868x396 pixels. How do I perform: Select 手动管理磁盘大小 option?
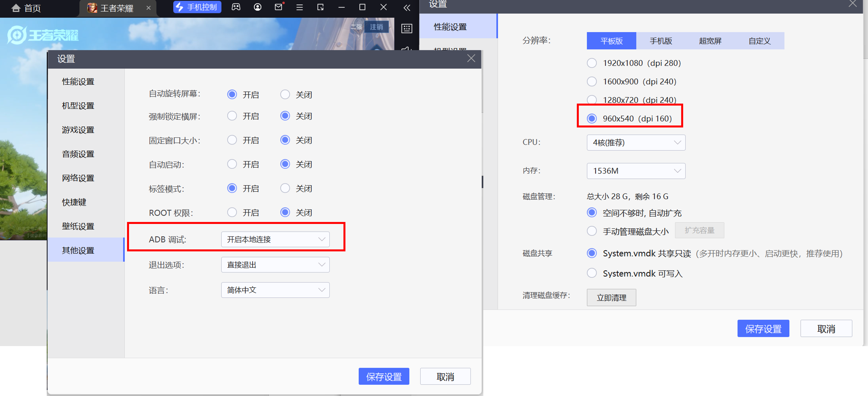592,231
